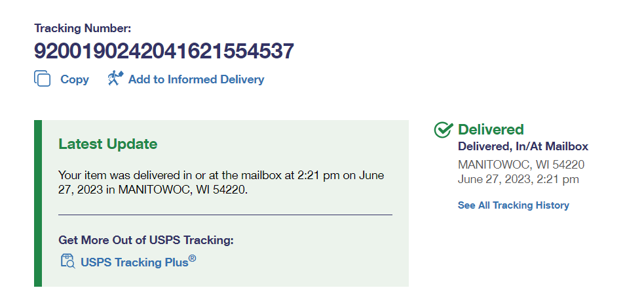Click the registered trademark symbol after Tracking Plus

193,258
